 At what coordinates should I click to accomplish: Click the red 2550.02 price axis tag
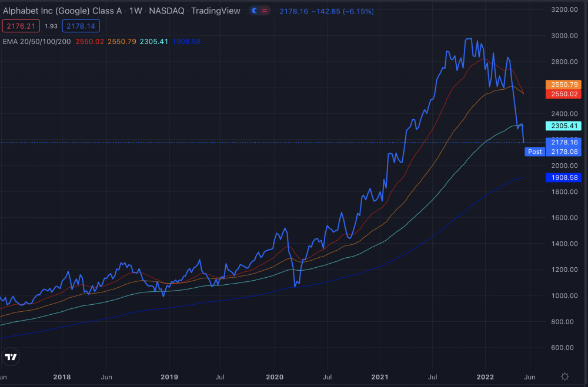point(563,94)
